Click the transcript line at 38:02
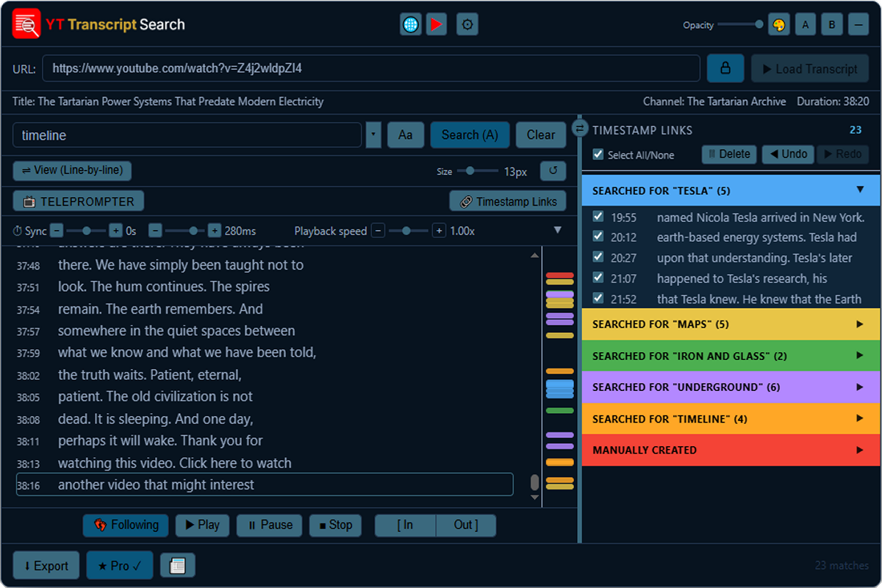The image size is (882, 588). 265,375
